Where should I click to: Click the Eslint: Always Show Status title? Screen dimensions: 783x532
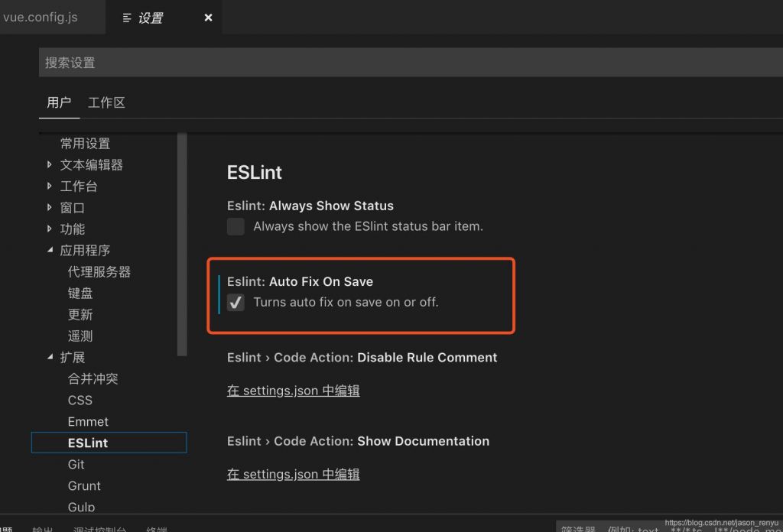tap(310, 206)
